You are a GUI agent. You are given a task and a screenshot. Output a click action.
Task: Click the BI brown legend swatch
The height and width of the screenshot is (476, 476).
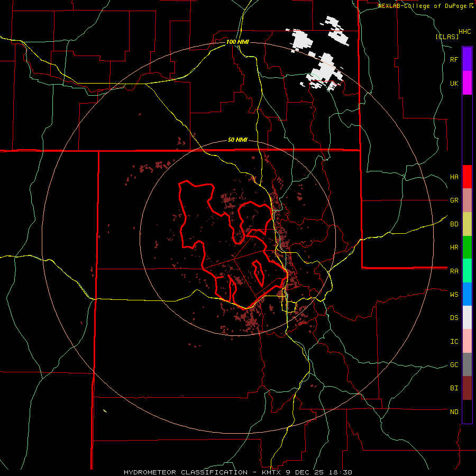point(467,388)
